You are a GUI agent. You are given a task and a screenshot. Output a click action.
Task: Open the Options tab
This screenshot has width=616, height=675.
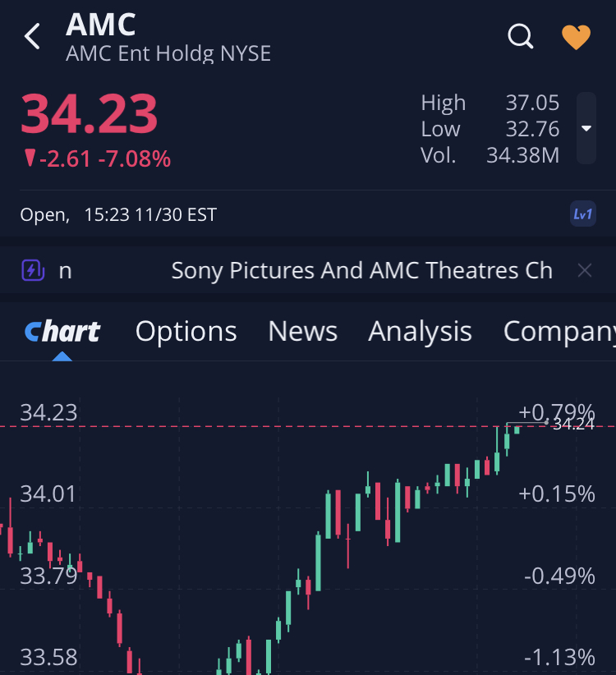click(x=186, y=331)
